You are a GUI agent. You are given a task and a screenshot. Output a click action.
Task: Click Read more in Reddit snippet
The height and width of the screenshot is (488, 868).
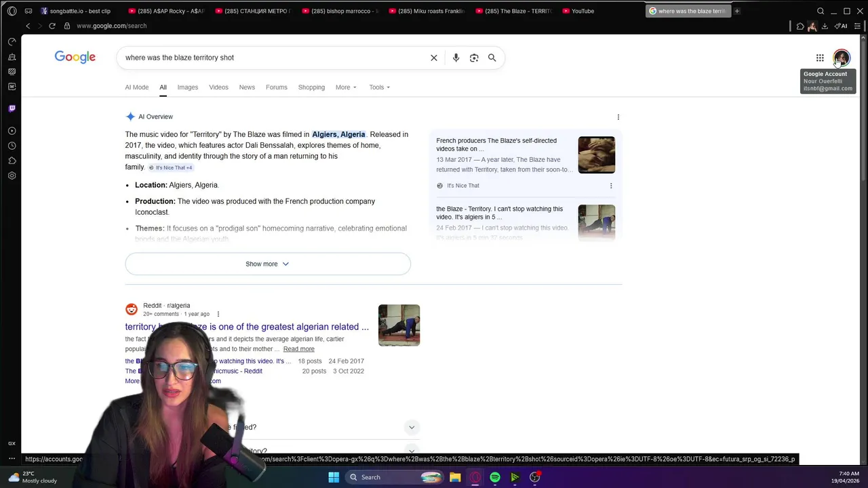[x=298, y=349]
